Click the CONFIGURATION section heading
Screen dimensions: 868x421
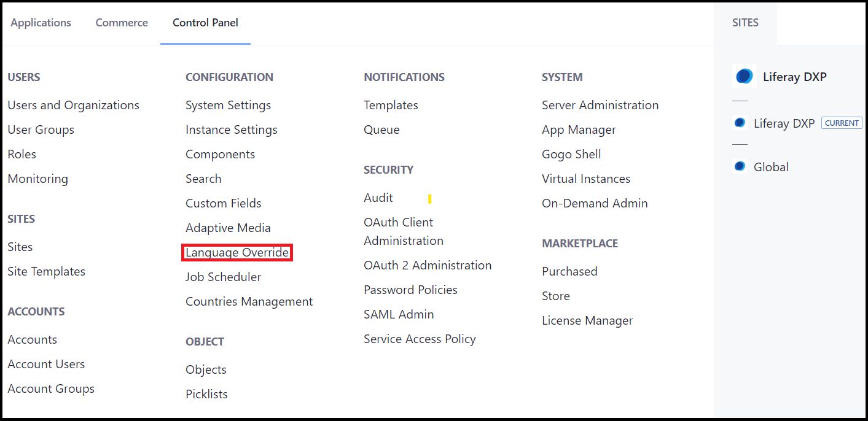(229, 77)
